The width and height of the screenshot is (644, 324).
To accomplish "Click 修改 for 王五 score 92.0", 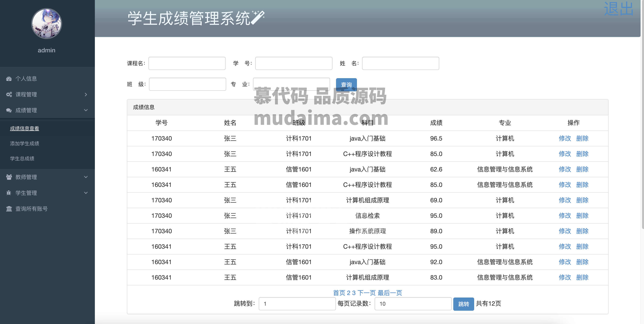I will [x=565, y=262].
